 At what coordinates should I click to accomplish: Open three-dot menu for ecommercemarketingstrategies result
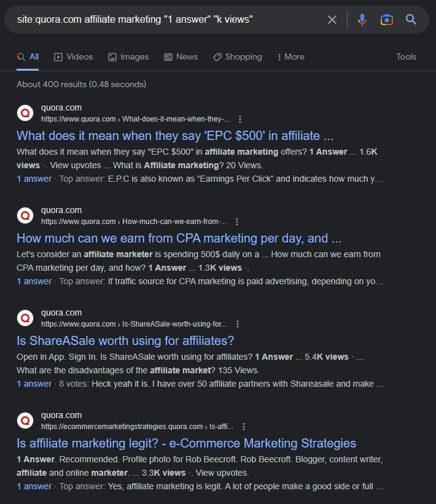point(244,427)
